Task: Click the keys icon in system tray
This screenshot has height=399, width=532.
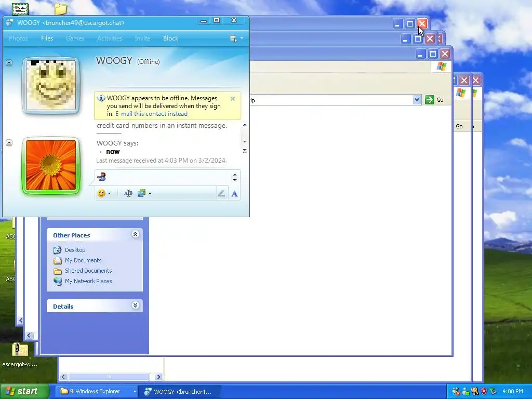Action: [475, 392]
